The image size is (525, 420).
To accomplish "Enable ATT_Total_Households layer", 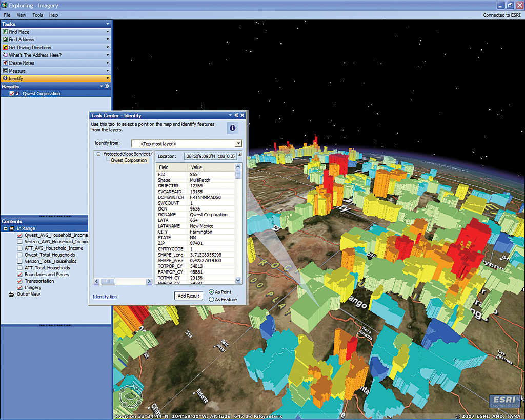I will point(20,268).
